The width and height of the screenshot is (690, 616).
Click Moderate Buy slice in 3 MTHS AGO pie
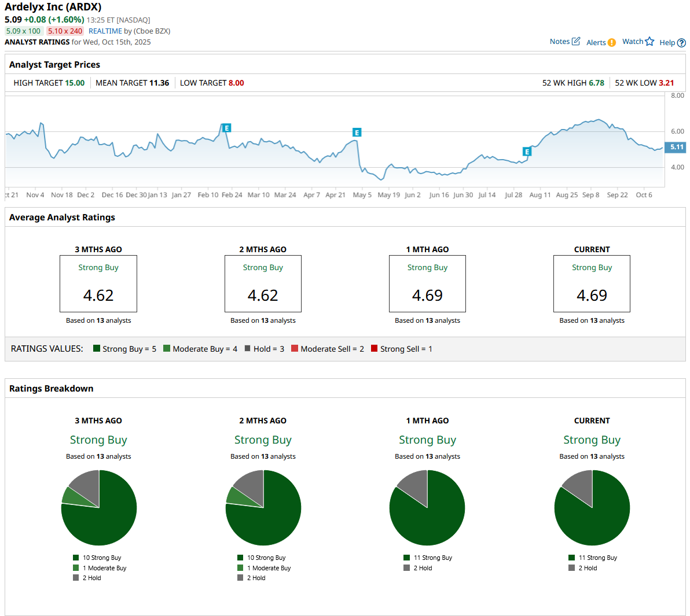[72, 496]
